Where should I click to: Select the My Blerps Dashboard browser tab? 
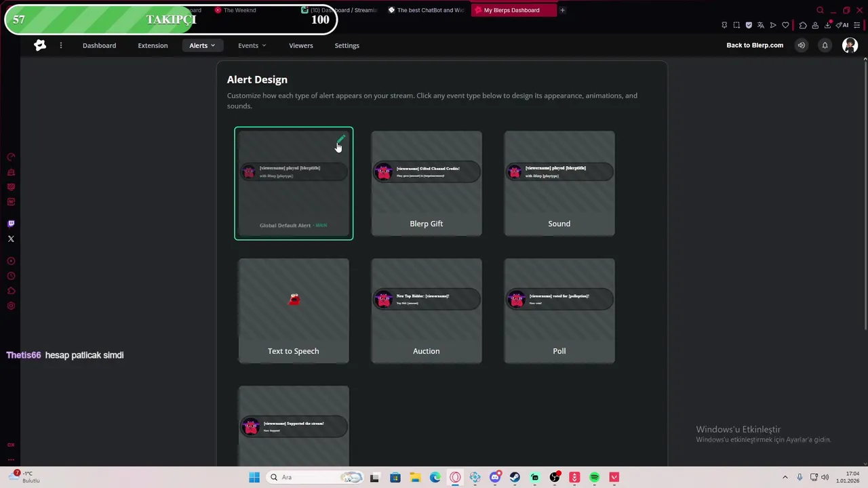(513, 10)
